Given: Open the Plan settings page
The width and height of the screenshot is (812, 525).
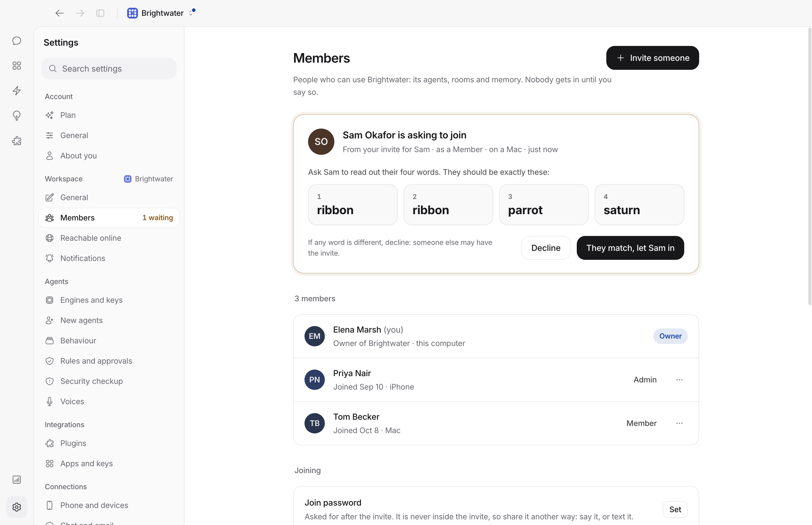Looking at the screenshot, I should point(109,115).
